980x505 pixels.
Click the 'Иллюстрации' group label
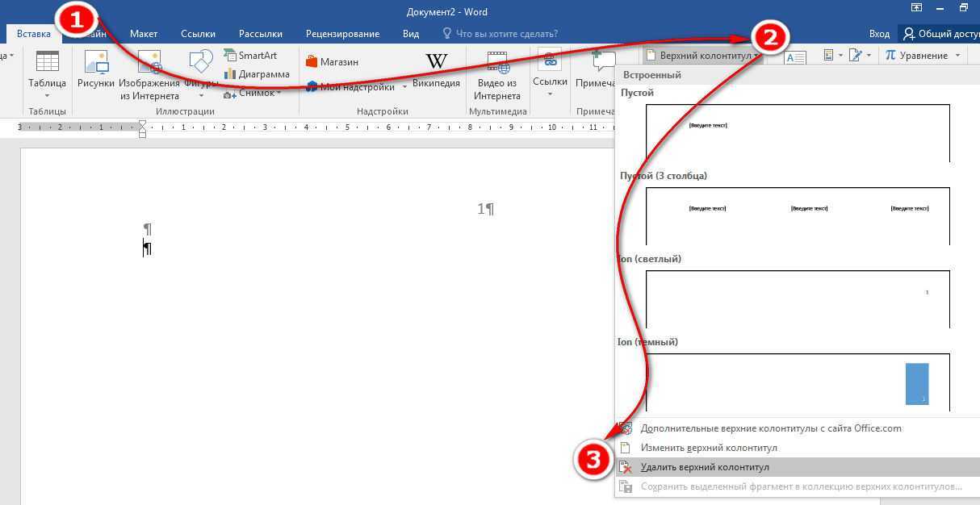point(186,111)
